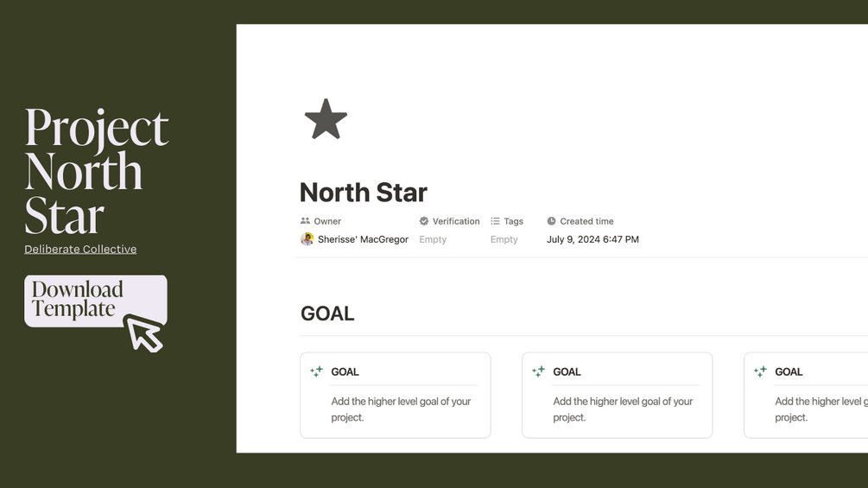The width and height of the screenshot is (868, 488).
Task: Click the Verification checkmark badge icon
Action: pos(424,221)
